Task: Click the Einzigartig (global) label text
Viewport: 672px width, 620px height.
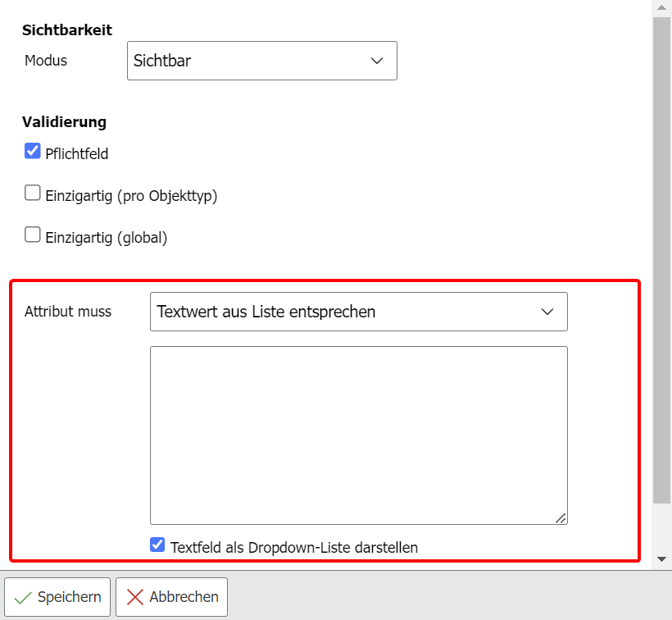Action: (107, 238)
